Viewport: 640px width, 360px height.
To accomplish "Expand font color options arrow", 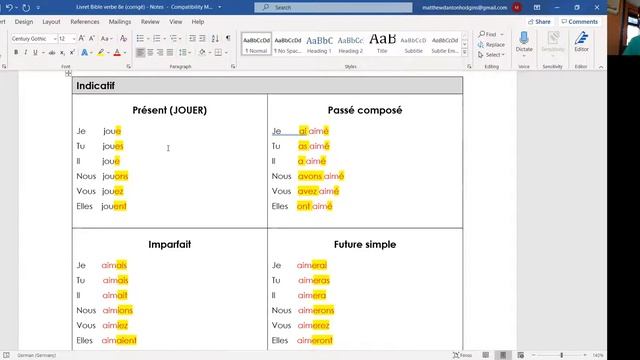I will click(x=125, y=53).
